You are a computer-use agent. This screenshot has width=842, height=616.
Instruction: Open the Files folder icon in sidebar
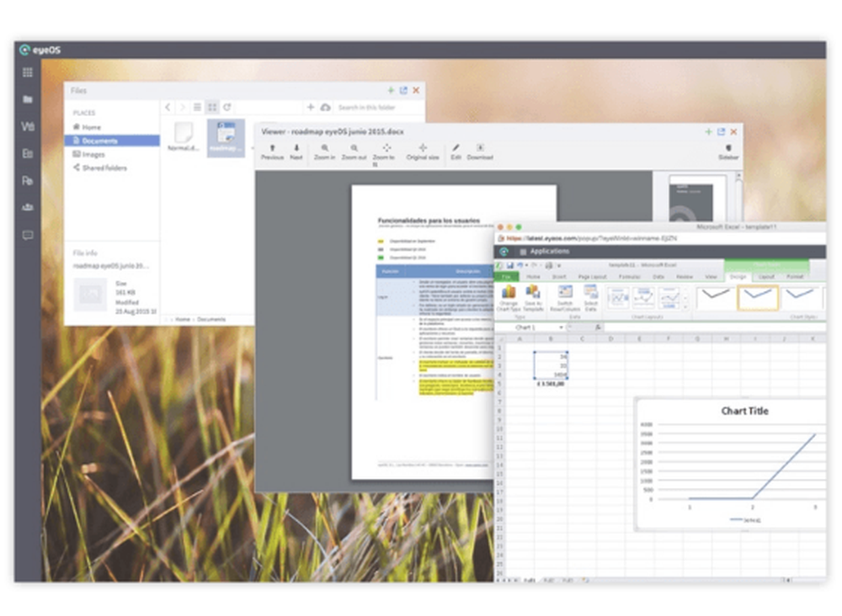pos(28,99)
